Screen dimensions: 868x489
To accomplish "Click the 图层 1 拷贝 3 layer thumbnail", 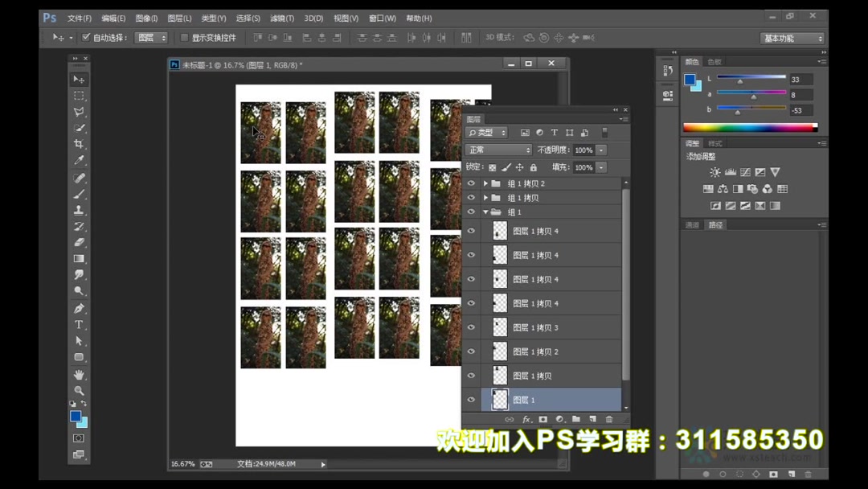I will pos(499,327).
